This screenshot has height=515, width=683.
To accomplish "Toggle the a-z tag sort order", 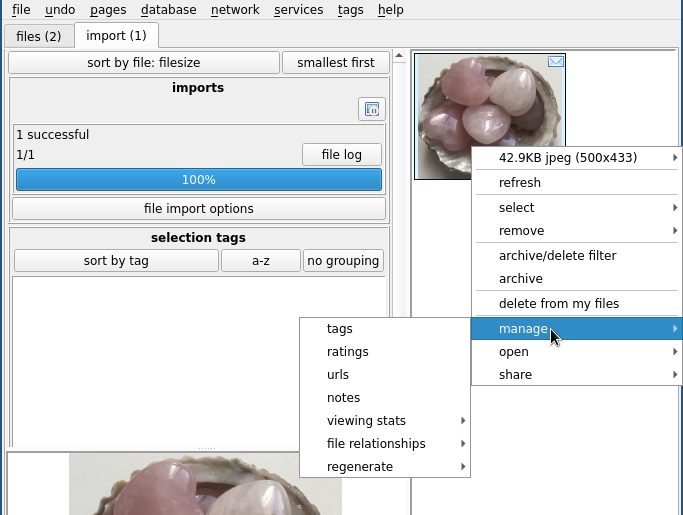I will [260, 261].
